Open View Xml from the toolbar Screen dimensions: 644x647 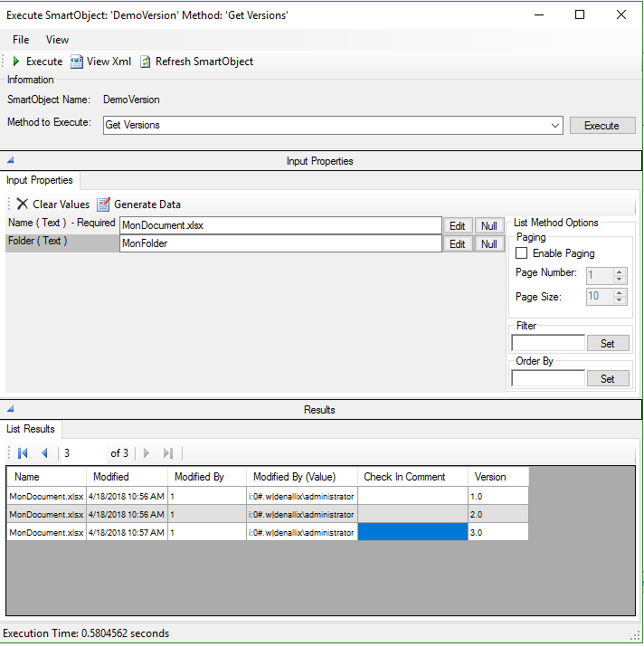77,62
